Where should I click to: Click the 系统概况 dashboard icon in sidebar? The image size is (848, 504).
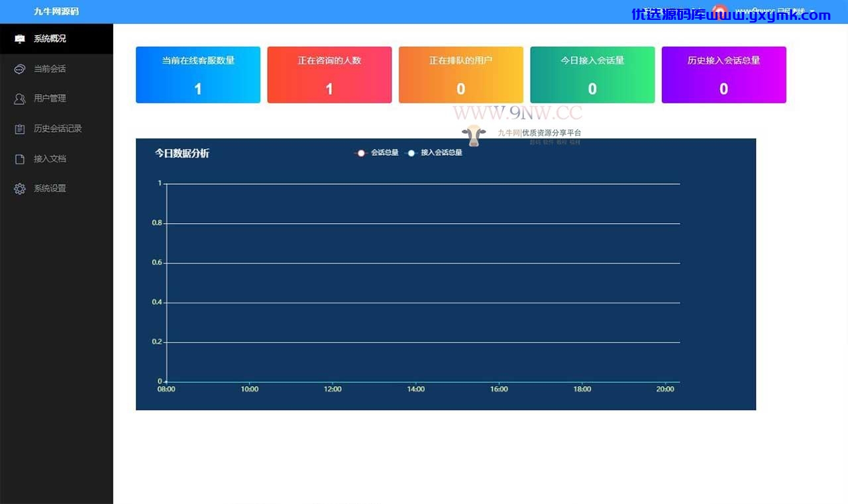point(20,39)
